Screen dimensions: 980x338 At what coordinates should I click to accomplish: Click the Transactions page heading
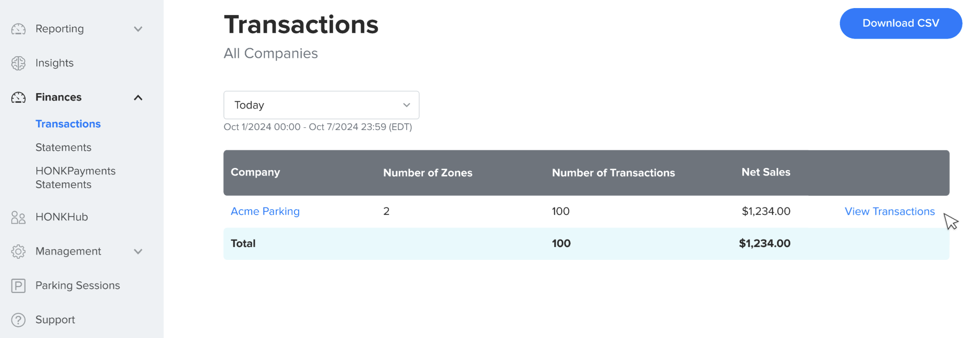pyautogui.click(x=301, y=24)
